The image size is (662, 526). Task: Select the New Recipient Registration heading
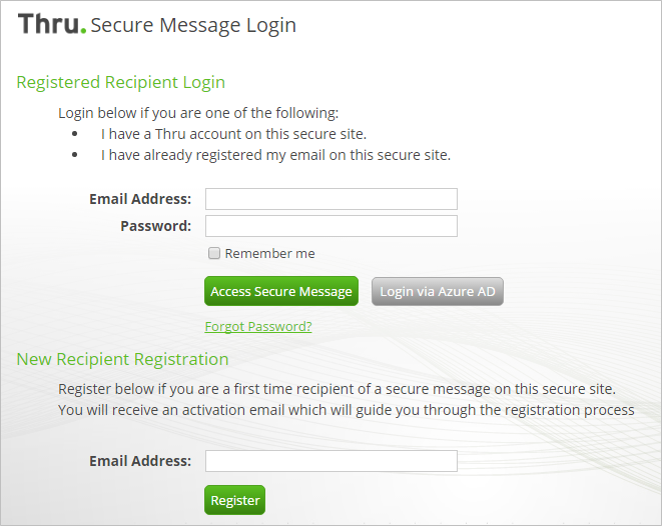tap(122, 359)
